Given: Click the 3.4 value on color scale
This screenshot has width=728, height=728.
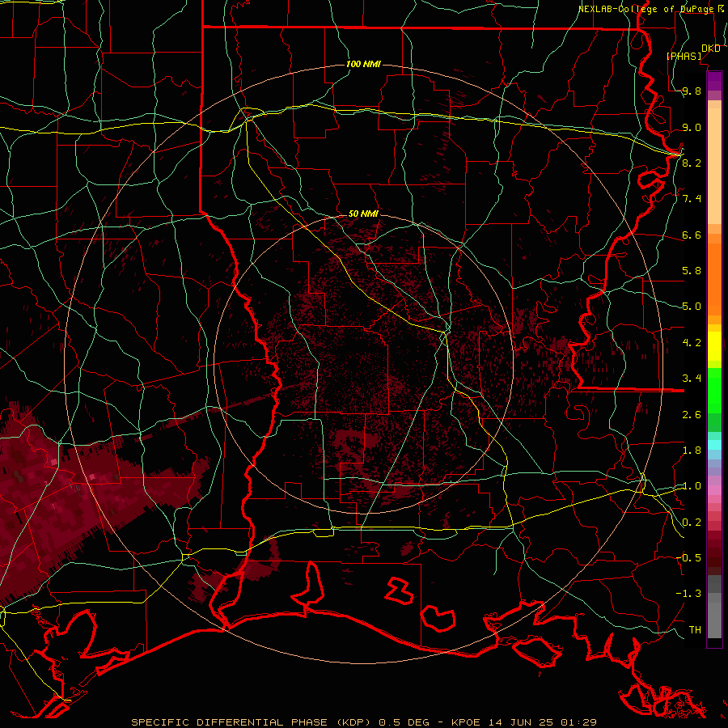Looking at the screenshot, I should (692, 379).
